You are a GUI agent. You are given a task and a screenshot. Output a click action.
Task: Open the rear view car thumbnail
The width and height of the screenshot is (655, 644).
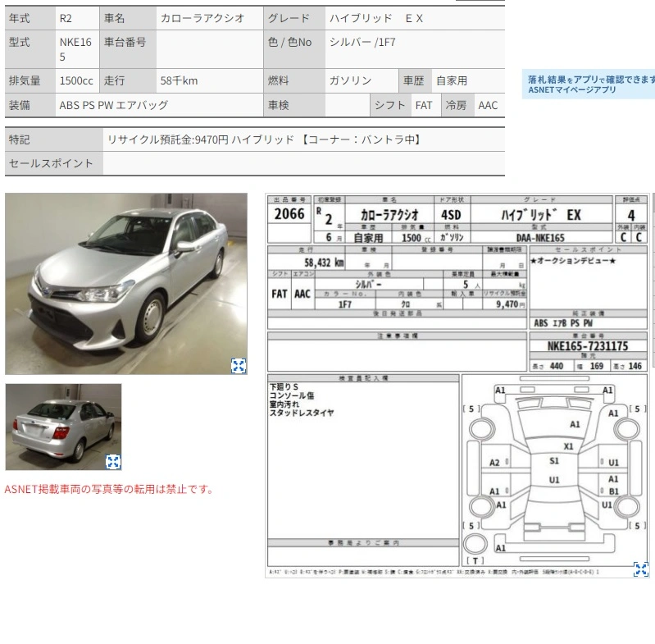tap(63, 427)
